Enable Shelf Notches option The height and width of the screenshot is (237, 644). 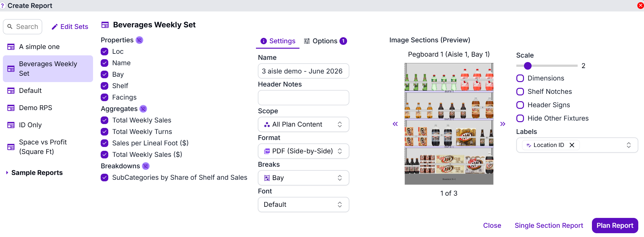pos(520,92)
